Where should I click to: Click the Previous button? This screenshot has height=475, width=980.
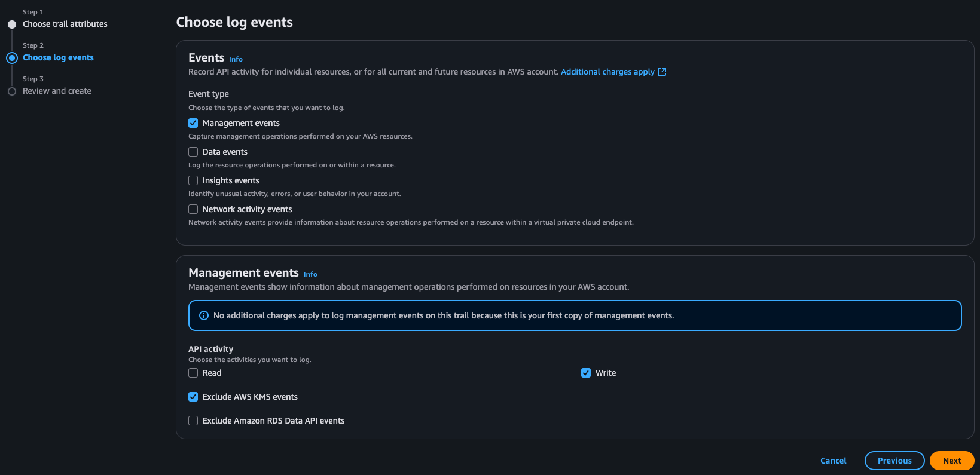click(894, 461)
